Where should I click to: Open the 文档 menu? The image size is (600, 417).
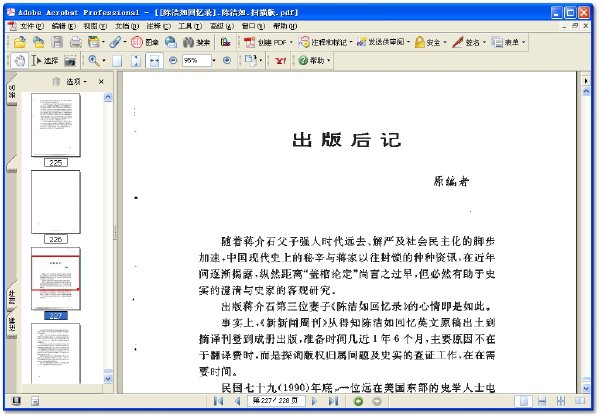coord(127,26)
